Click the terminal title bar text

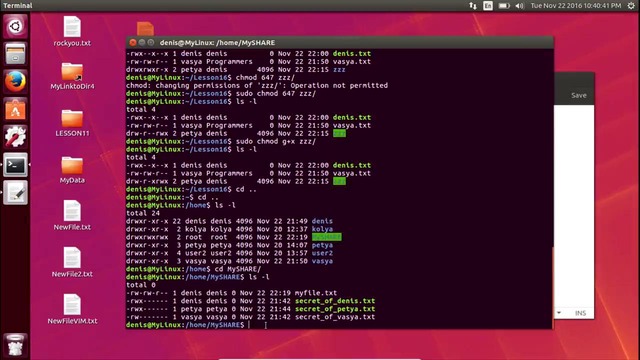218,42
